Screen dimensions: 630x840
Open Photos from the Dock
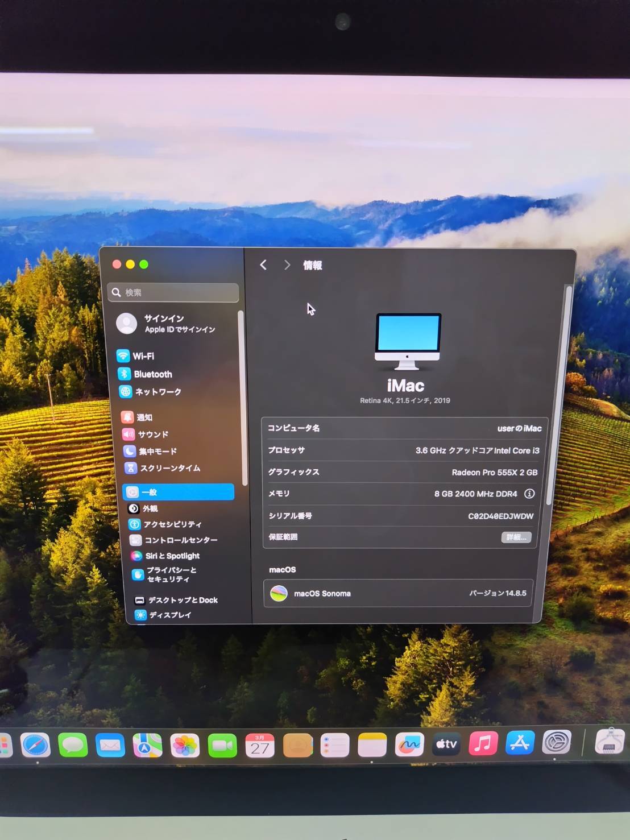pyautogui.click(x=185, y=745)
